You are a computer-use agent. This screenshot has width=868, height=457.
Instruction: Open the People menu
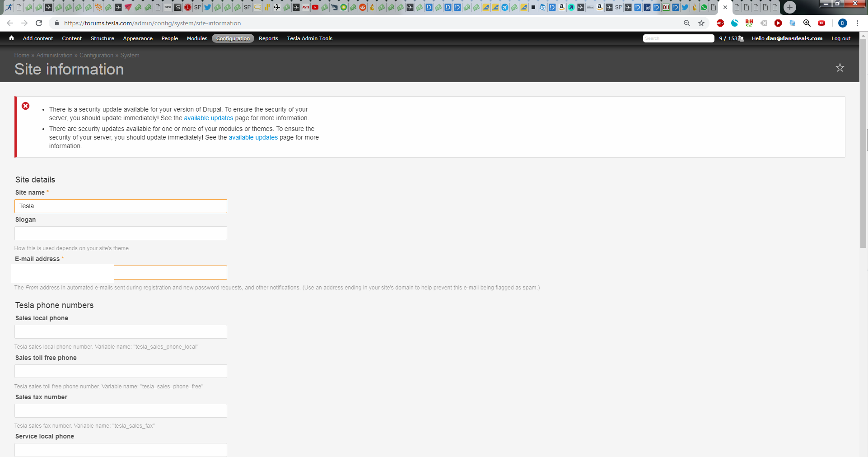pyautogui.click(x=170, y=38)
